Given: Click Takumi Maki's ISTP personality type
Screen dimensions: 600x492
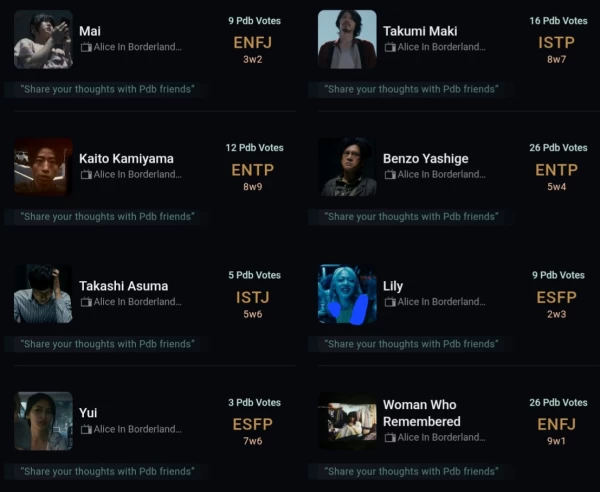Looking at the screenshot, I should coord(556,42).
